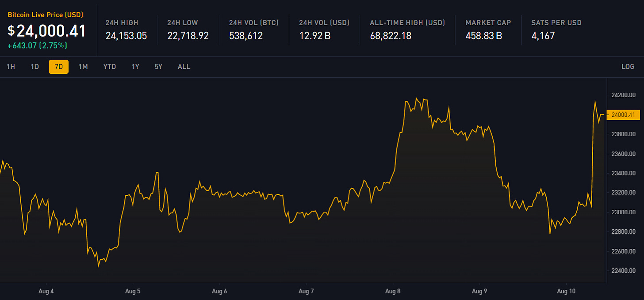Click the Aug 4 date marker

coord(46,292)
